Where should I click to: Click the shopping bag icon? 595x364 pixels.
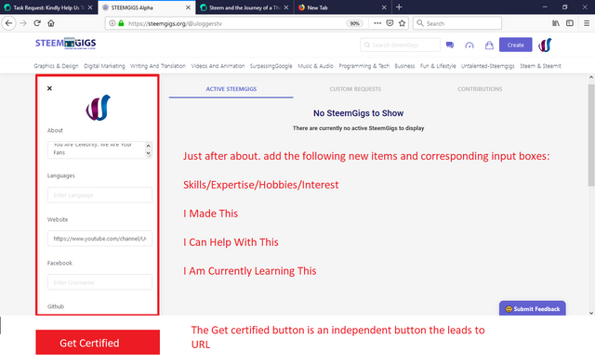(x=489, y=45)
